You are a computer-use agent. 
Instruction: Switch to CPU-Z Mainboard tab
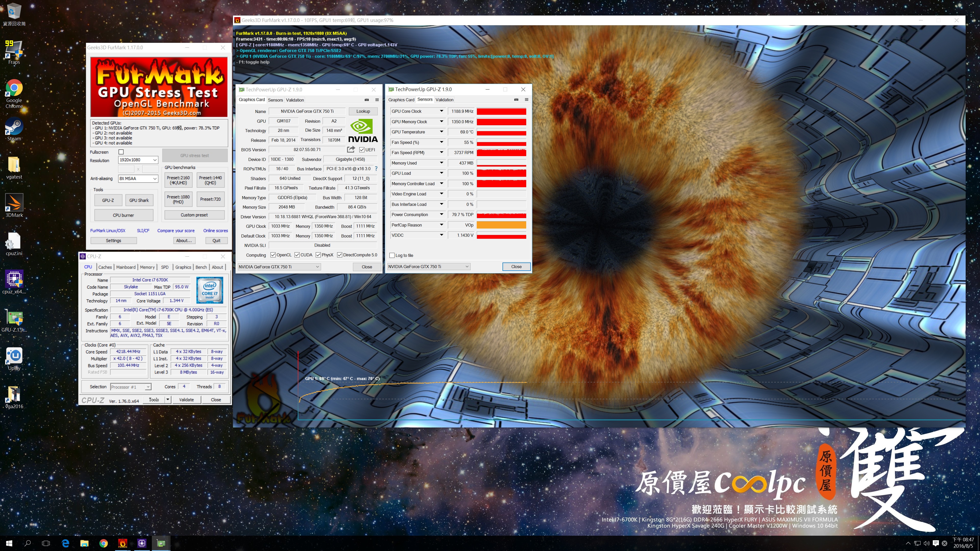pos(126,267)
